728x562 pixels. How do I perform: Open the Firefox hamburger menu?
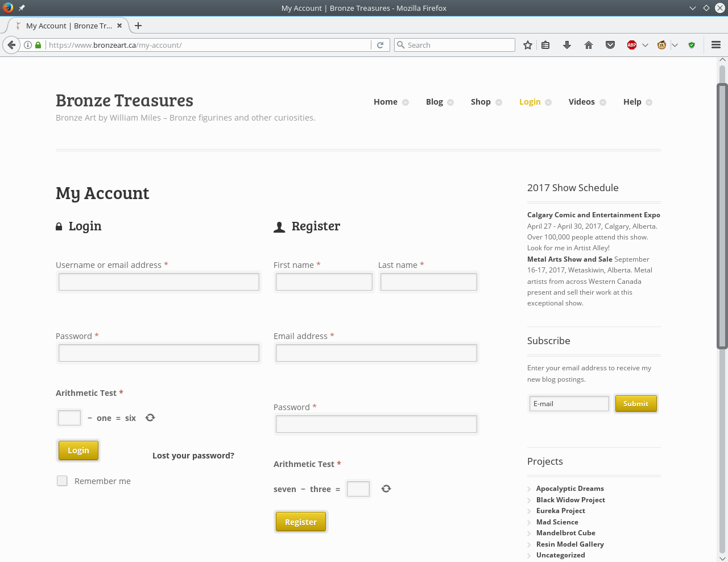point(716,45)
